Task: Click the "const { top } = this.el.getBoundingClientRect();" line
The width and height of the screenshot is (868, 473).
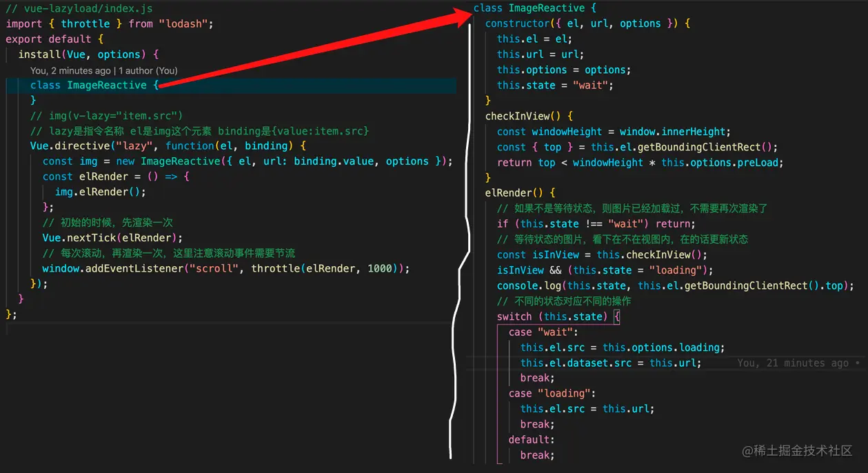Action: [x=637, y=147]
